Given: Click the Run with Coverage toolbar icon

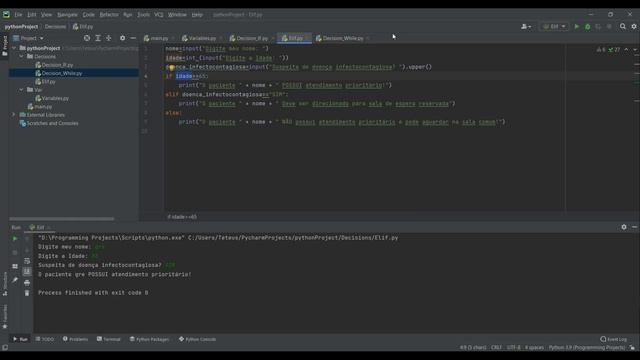Looking at the screenshot, I should coord(598,27).
